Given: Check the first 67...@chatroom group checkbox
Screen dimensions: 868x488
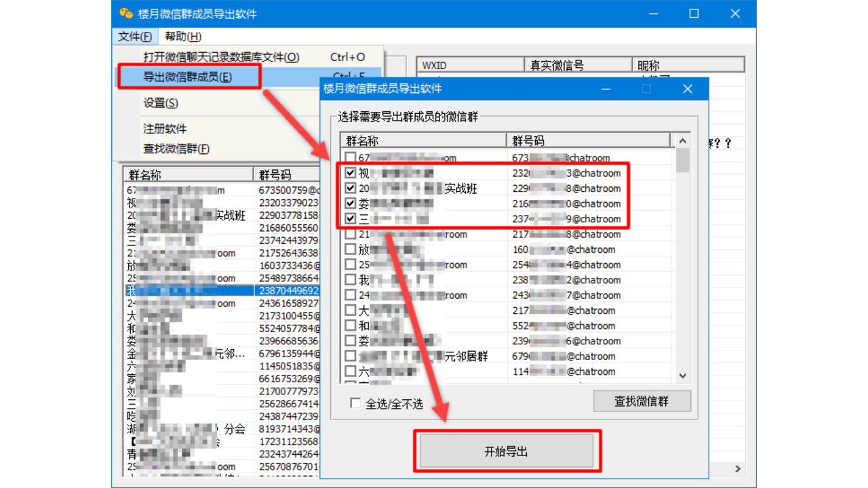Looking at the screenshot, I should click(x=351, y=158).
